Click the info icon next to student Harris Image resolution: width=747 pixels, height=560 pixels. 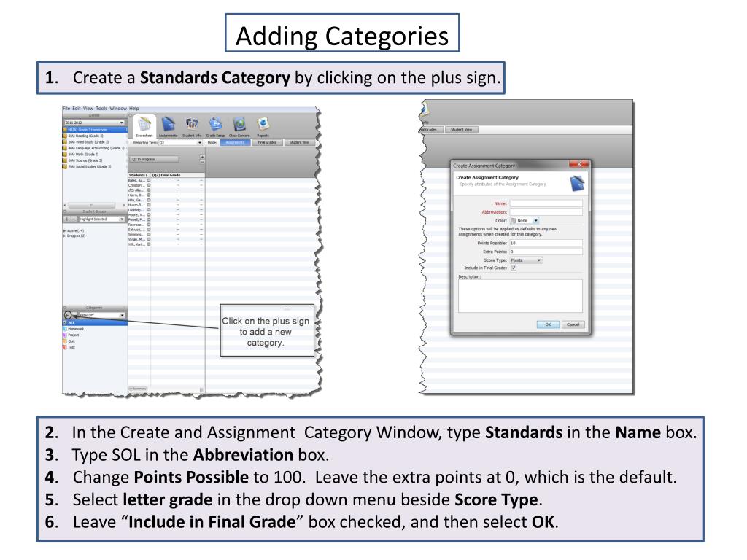tap(149, 195)
